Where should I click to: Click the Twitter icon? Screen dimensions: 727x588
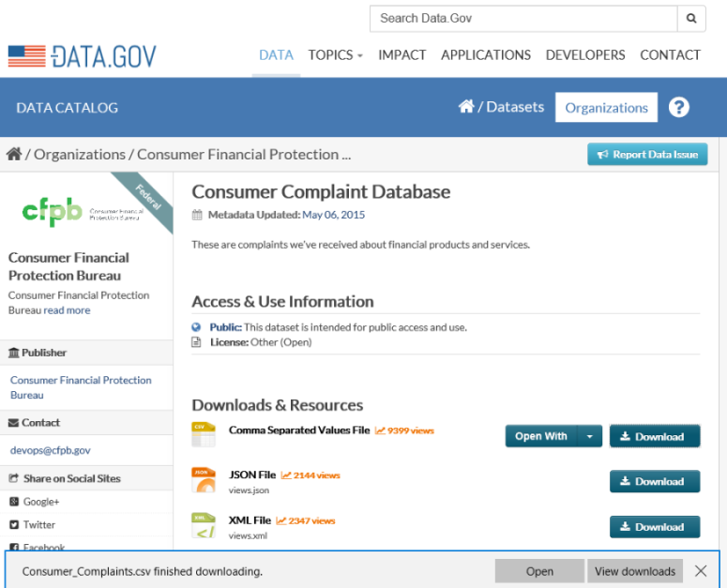(14, 524)
